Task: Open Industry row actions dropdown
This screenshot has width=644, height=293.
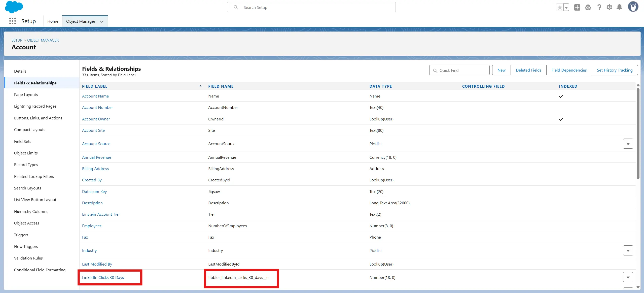Action: tap(628, 251)
